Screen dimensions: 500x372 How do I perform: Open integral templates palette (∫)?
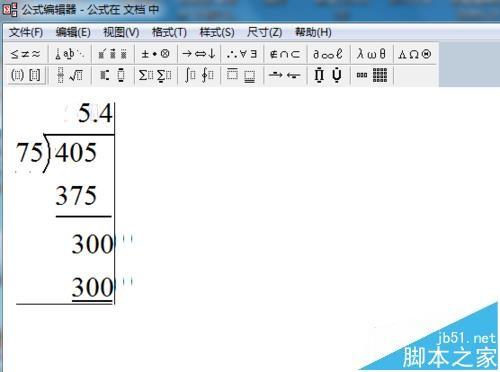[199, 75]
